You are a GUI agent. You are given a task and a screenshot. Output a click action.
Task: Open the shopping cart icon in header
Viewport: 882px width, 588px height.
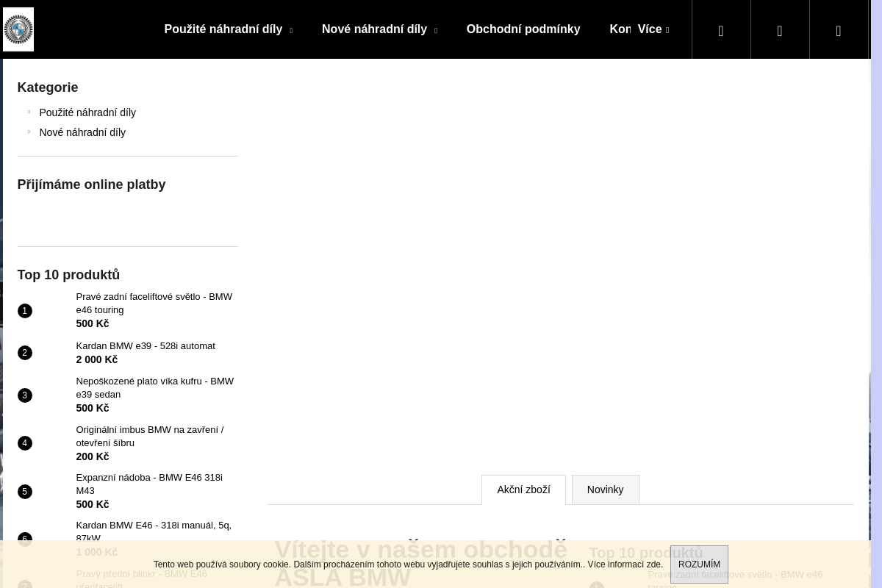pyautogui.click(x=839, y=30)
